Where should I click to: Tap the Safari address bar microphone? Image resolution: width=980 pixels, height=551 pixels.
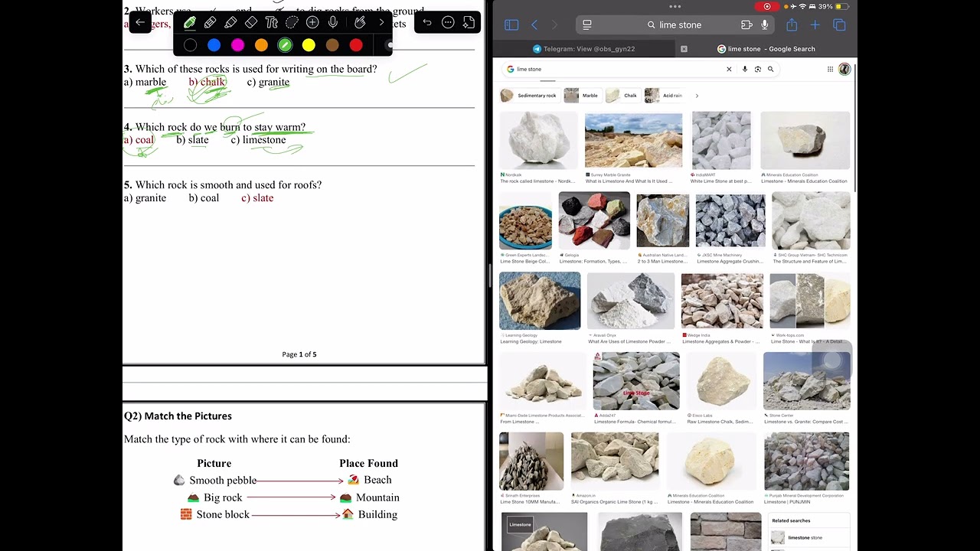click(764, 25)
